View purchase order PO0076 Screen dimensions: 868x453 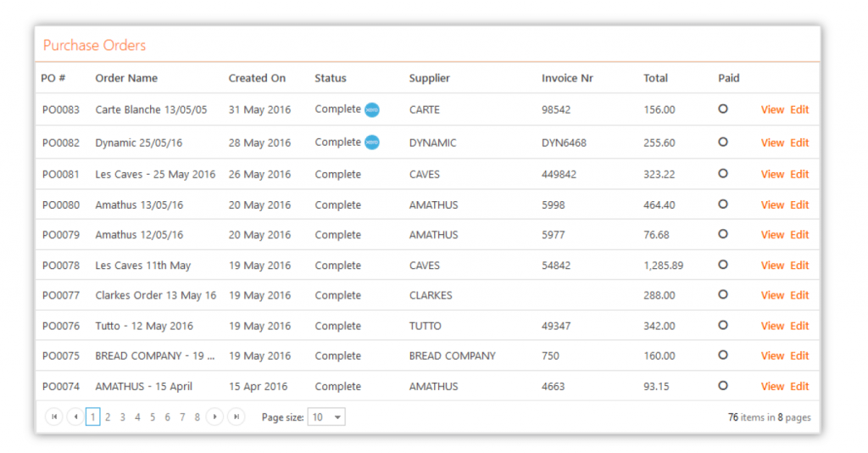pos(772,327)
